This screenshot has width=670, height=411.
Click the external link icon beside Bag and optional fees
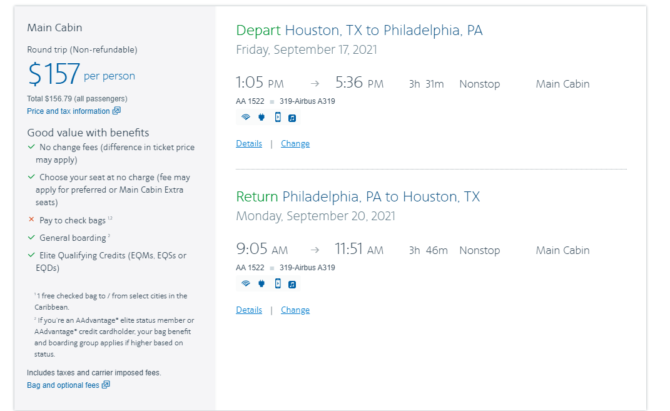[x=106, y=385]
